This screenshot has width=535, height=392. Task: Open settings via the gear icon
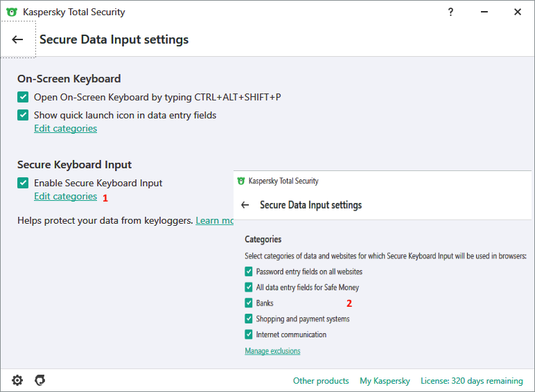click(17, 380)
